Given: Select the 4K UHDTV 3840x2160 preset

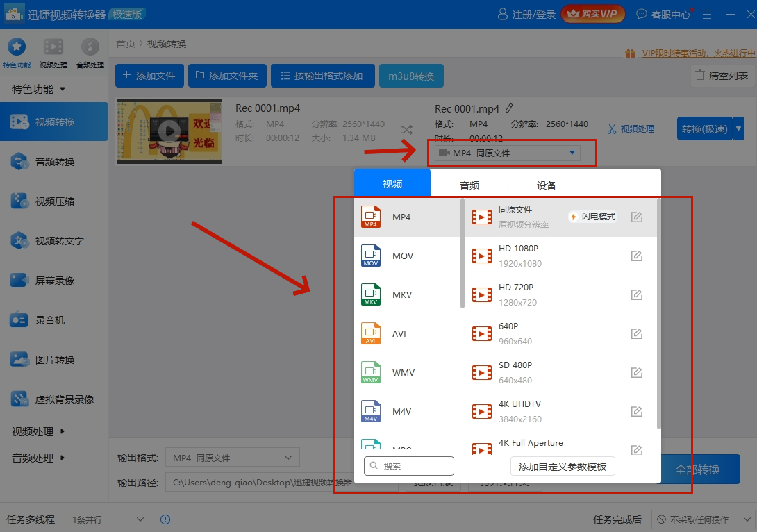Looking at the screenshot, I should (x=560, y=411).
